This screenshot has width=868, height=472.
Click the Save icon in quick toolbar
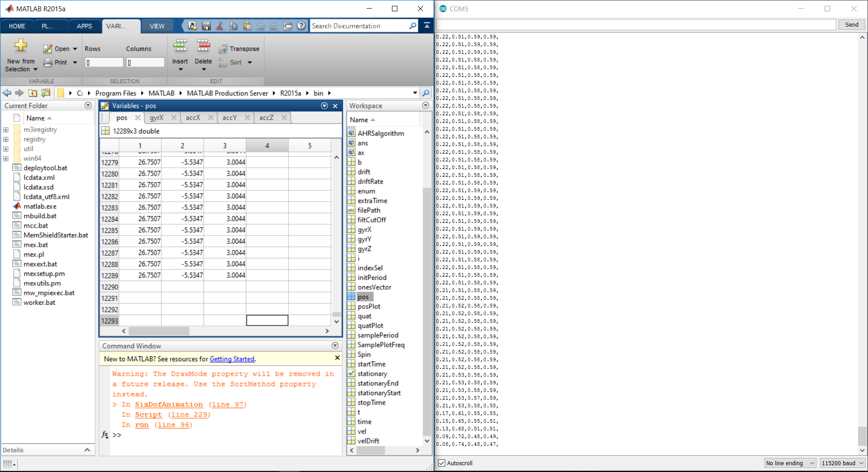(206, 26)
